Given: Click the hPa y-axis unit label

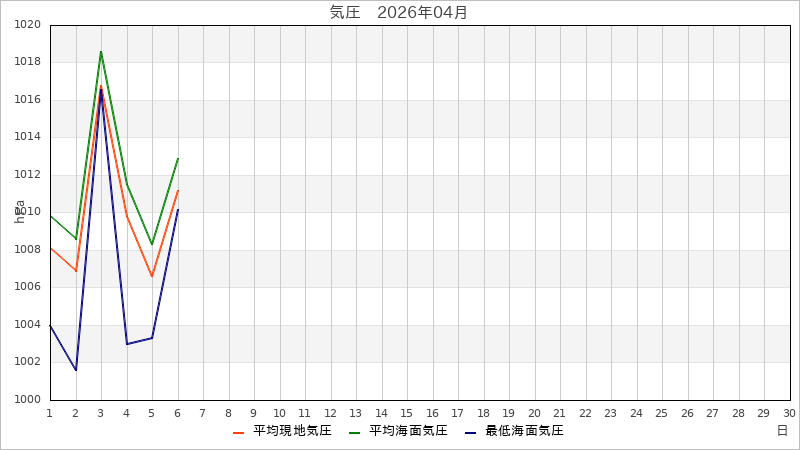Looking at the screenshot, I should click(x=20, y=211).
